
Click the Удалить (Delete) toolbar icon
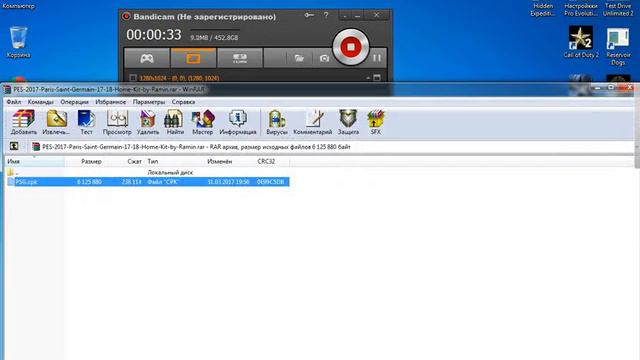(x=147, y=122)
